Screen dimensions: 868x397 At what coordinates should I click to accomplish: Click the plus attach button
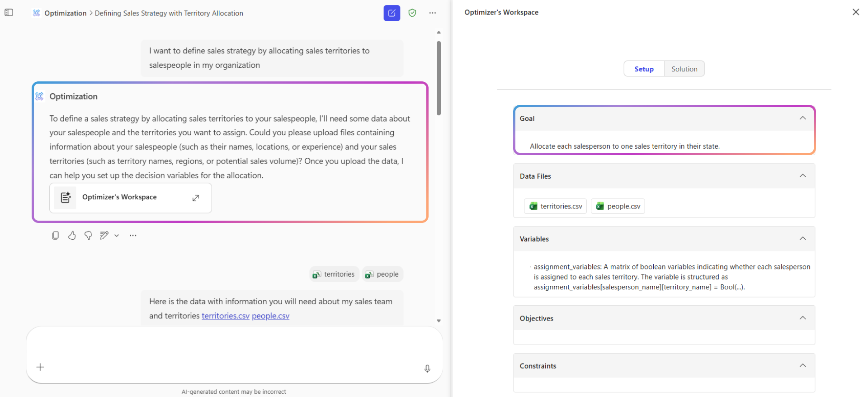(x=40, y=367)
